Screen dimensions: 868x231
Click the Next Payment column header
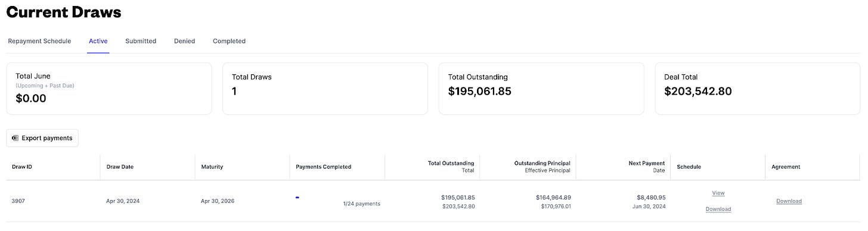pos(647,163)
